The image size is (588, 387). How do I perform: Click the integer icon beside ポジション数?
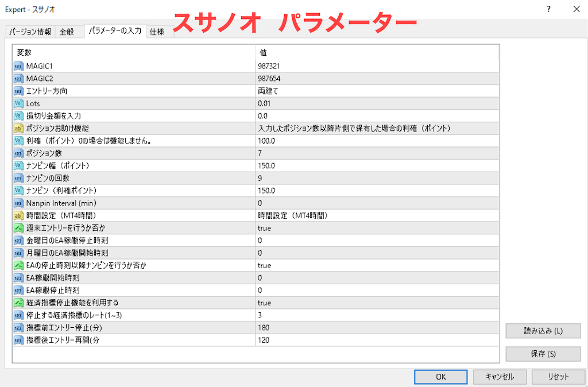[x=18, y=153]
